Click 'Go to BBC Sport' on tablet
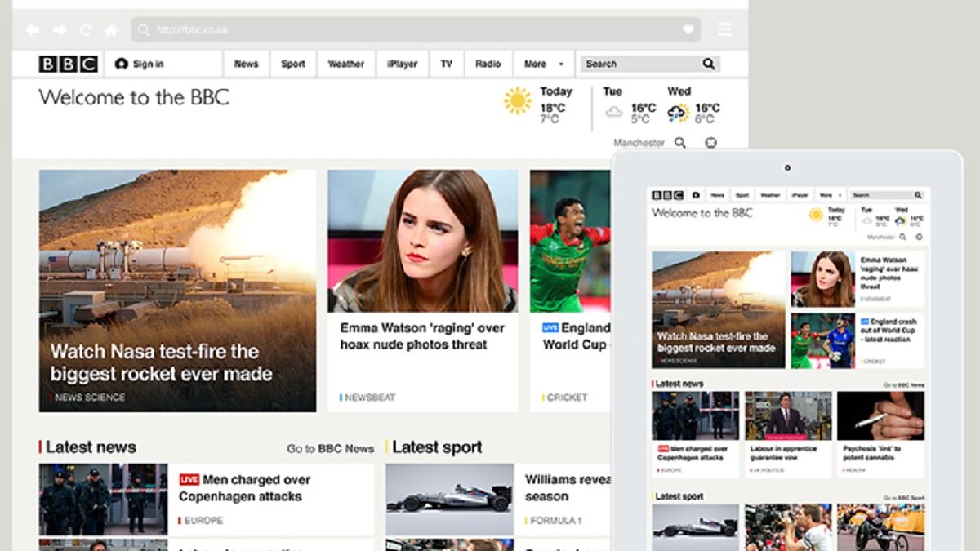The width and height of the screenshot is (980, 551). tap(903, 497)
